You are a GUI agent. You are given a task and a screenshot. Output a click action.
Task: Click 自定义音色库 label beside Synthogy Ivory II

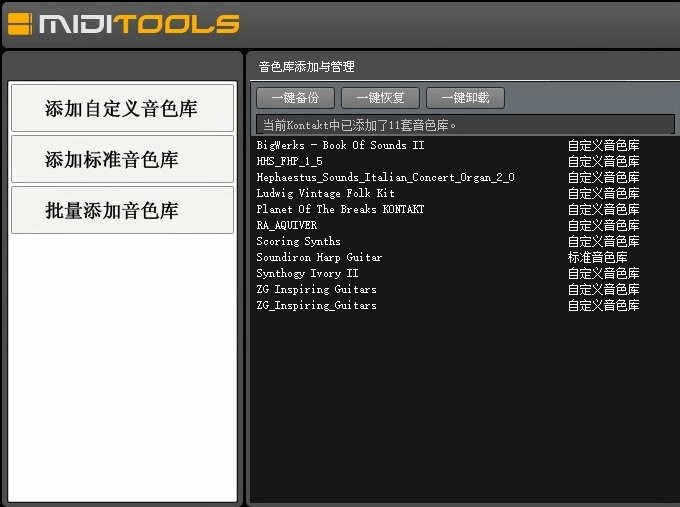(x=604, y=274)
